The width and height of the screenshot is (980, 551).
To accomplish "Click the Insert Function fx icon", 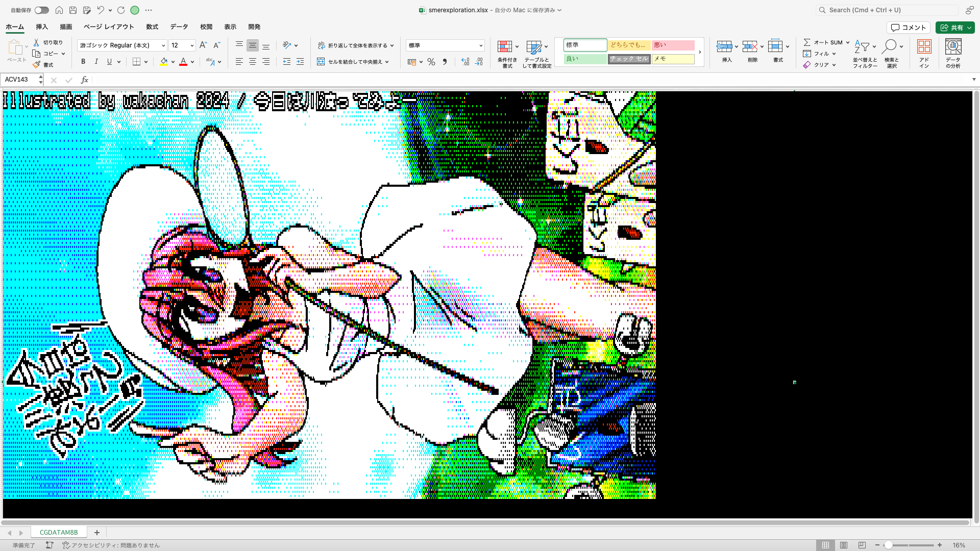I will tap(85, 80).
